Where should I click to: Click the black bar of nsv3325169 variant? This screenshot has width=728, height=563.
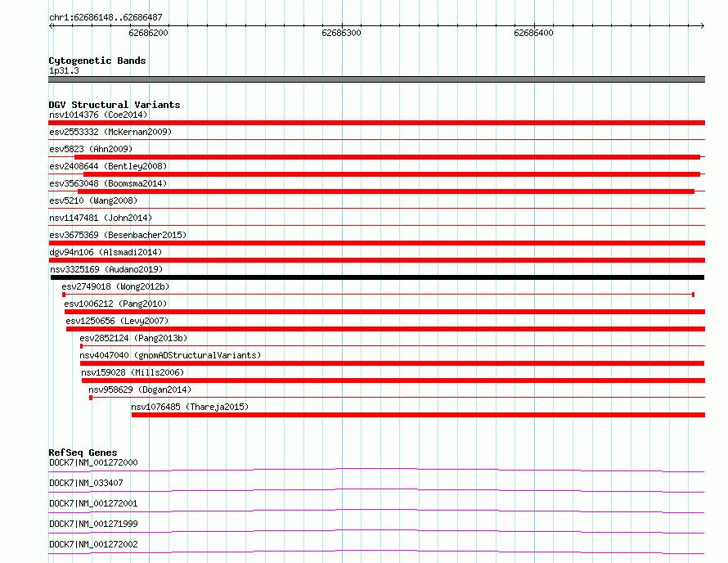pyautogui.click(x=377, y=277)
